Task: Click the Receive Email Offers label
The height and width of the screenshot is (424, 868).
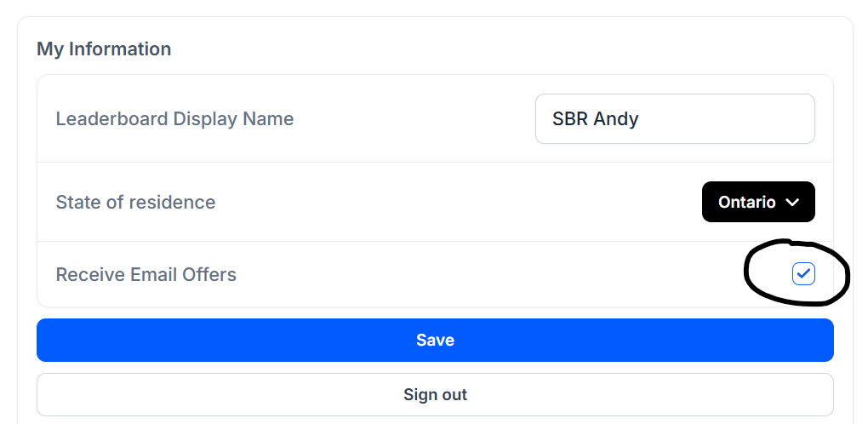Action: 146,274
